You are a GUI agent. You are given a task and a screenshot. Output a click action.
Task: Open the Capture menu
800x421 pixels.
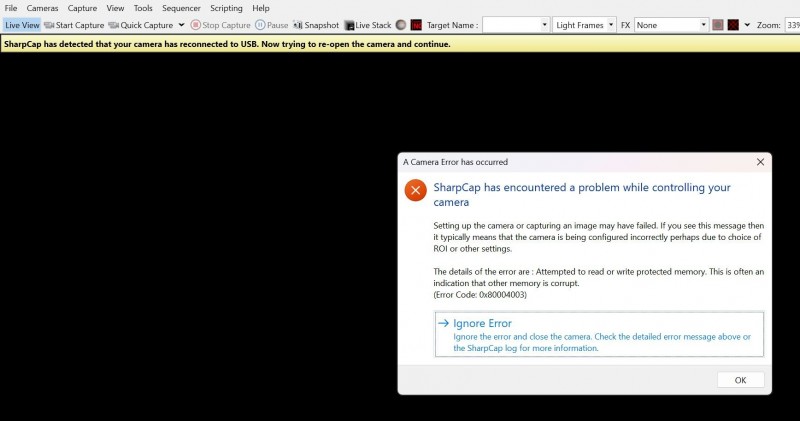[82, 8]
